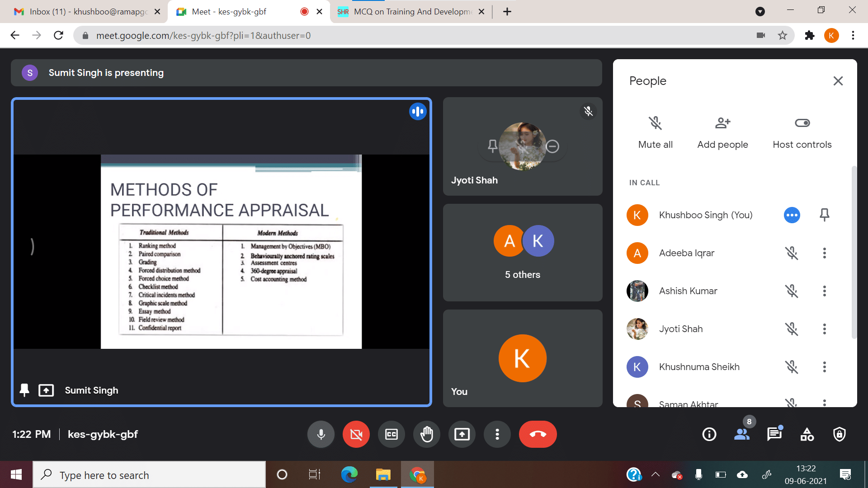868x488 pixels.
Task: Open the Present now control
Action: (x=462, y=434)
